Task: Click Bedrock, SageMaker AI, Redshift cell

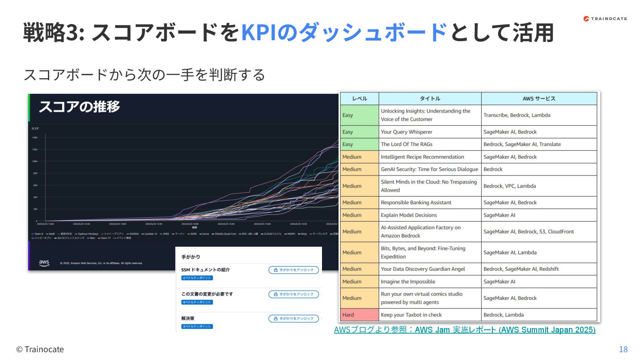Action: pos(539,269)
